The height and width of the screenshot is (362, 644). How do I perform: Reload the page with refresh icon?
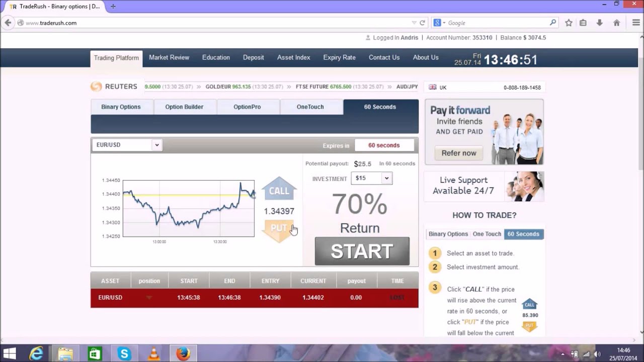tap(422, 23)
